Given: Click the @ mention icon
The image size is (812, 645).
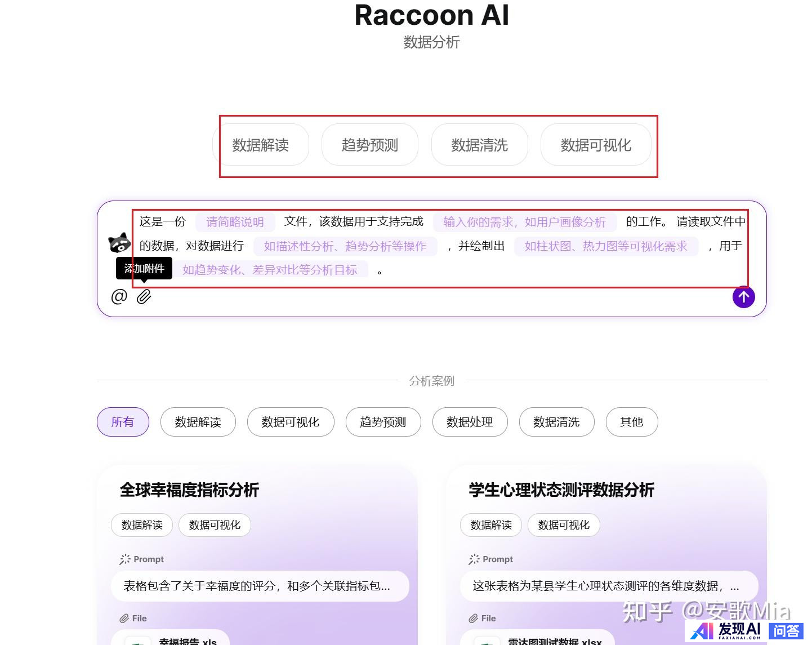Looking at the screenshot, I should tap(119, 296).
